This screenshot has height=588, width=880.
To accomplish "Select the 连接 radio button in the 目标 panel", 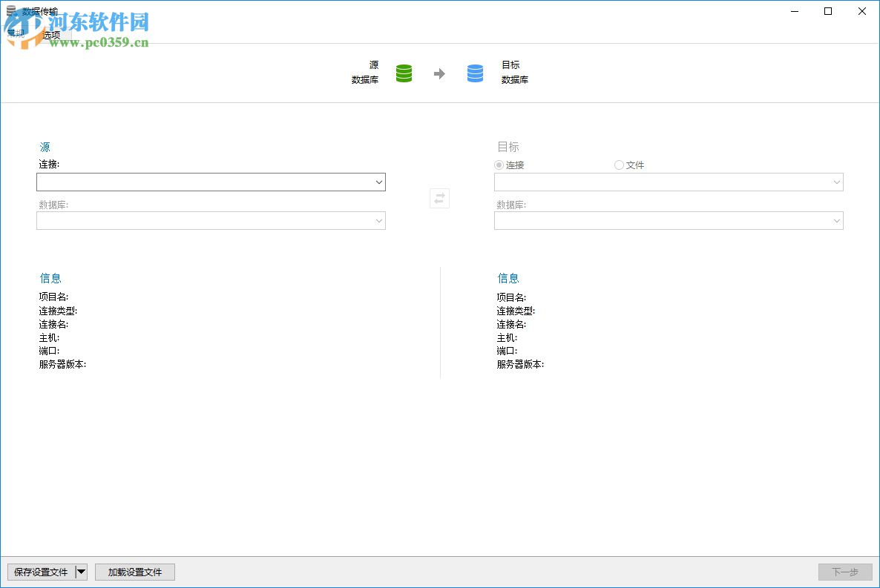I will (498, 165).
